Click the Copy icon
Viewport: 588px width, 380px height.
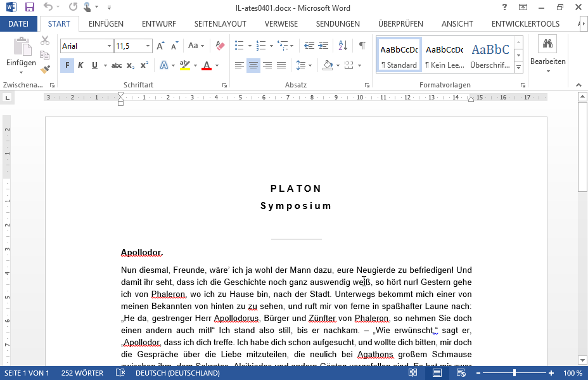coord(45,55)
